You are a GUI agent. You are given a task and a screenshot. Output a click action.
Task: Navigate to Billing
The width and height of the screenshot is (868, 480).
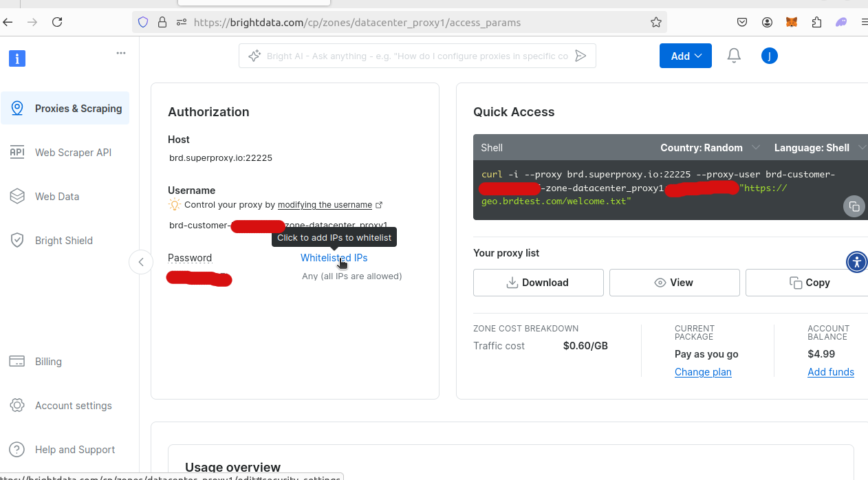pos(65,362)
